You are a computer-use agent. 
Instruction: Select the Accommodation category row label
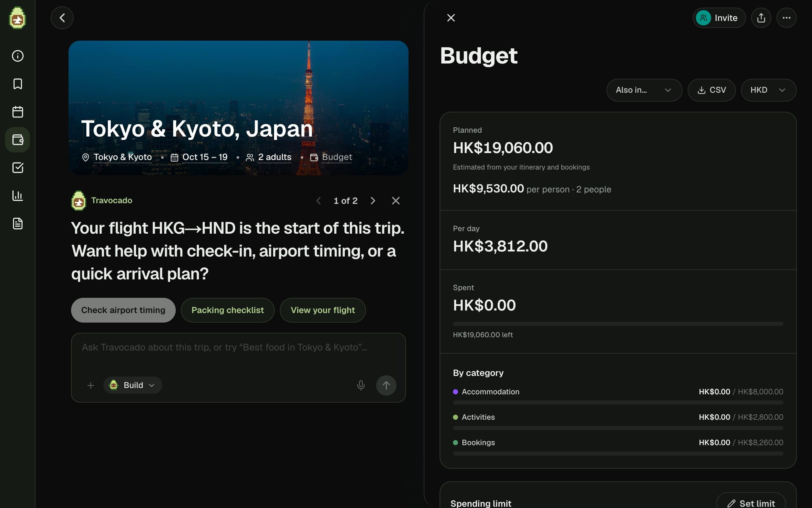(490, 392)
